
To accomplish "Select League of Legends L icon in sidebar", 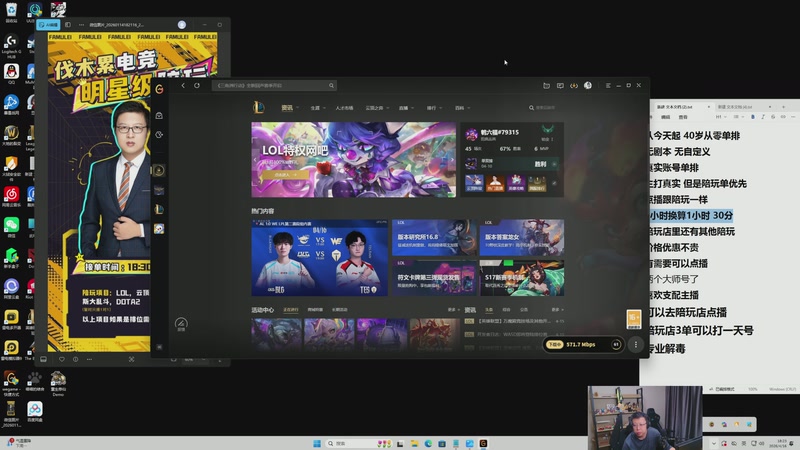I will (x=159, y=209).
